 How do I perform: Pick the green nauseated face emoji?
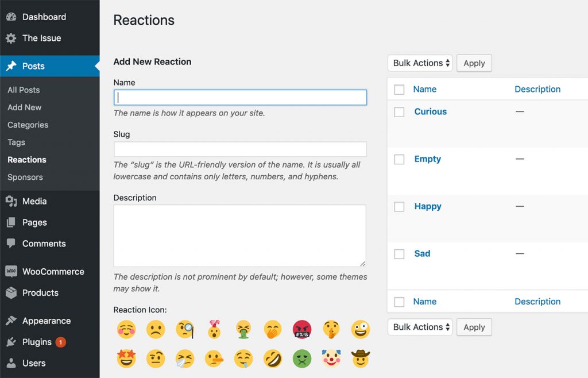coord(302,359)
